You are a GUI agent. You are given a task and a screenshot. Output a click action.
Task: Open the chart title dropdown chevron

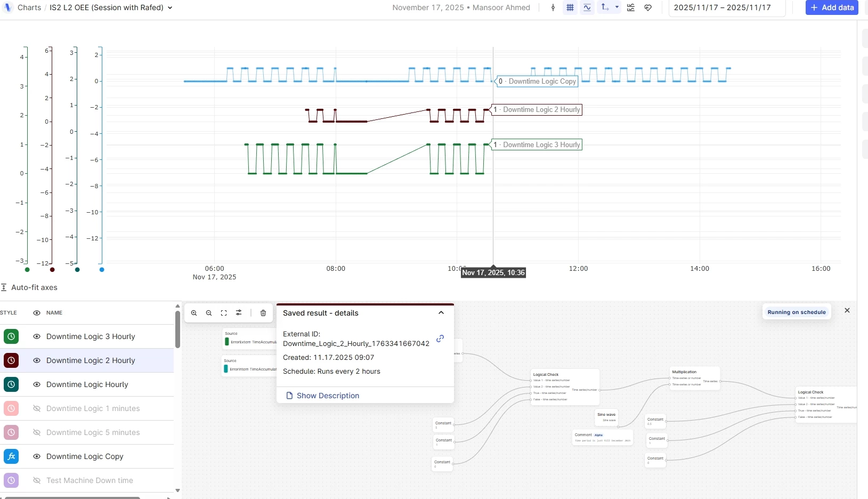[170, 8]
